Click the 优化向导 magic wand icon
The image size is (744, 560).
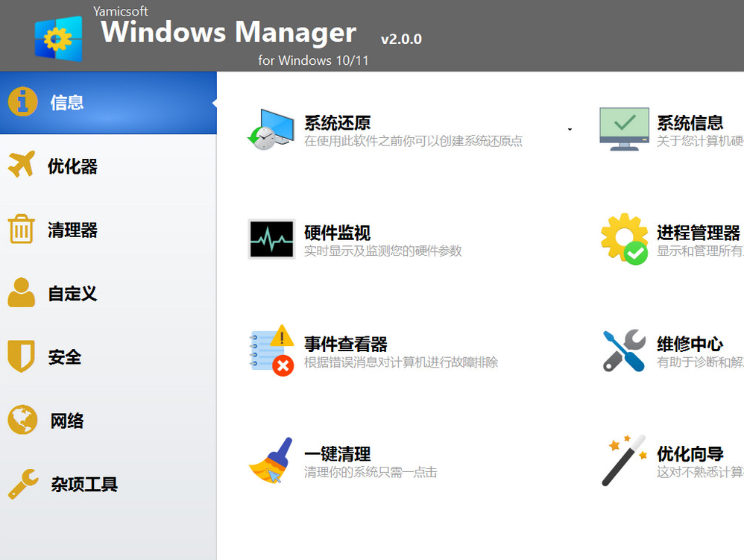624,460
